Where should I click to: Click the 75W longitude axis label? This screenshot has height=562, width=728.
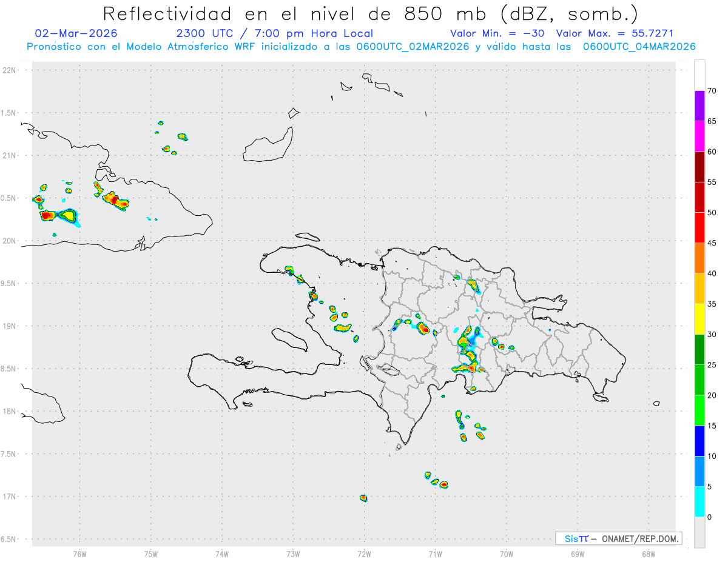point(151,554)
